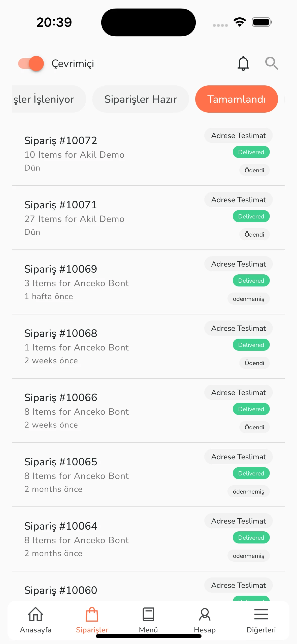
Task: Toggle the Çevrimiçi online switch
Action: point(31,63)
